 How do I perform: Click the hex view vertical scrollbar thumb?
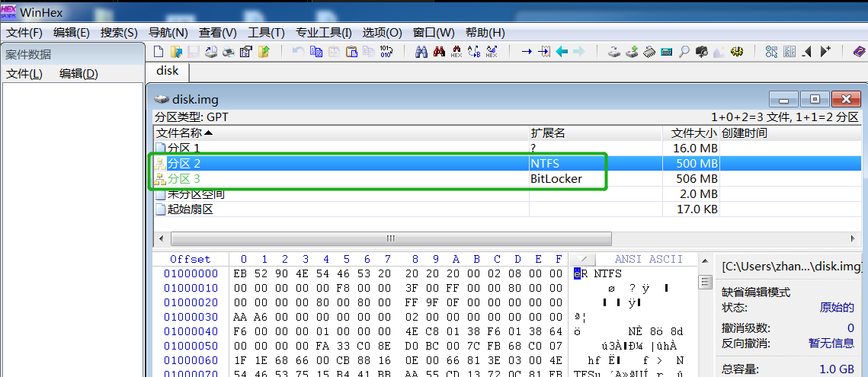(705, 282)
